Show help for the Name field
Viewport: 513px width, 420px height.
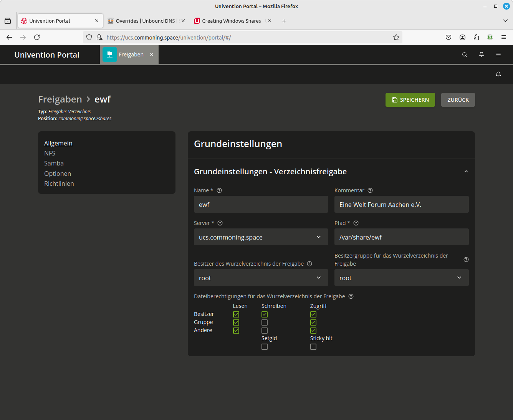click(x=219, y=190)
